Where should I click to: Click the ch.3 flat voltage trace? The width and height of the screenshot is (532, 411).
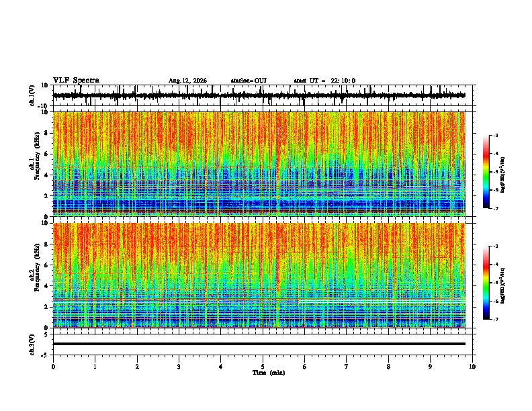click(259, 344)
